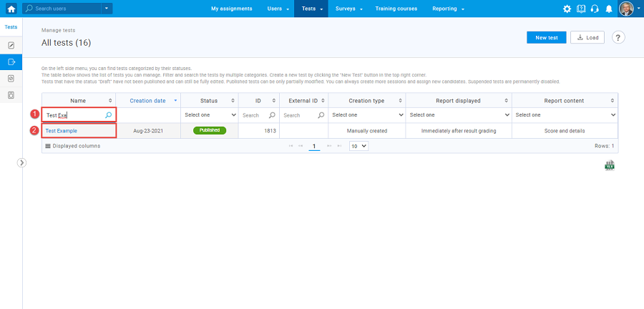
Task: Open the Creation type filter dropdown
Action: [366, 114]
